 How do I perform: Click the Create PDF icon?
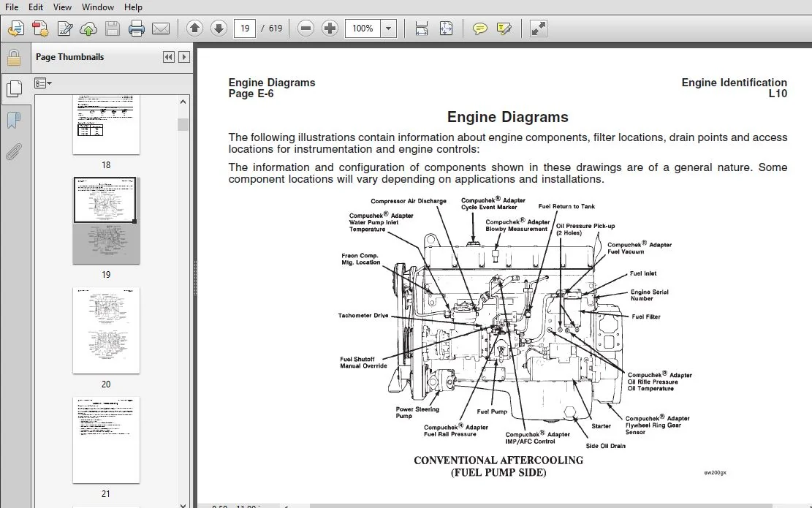pos(40,29)
